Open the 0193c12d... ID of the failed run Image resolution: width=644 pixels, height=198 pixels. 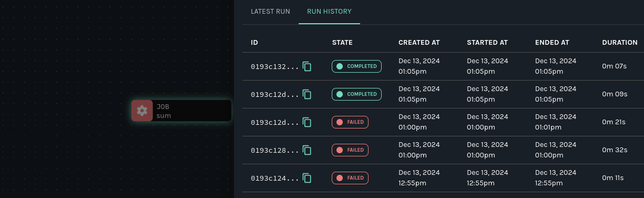[274, 123]
